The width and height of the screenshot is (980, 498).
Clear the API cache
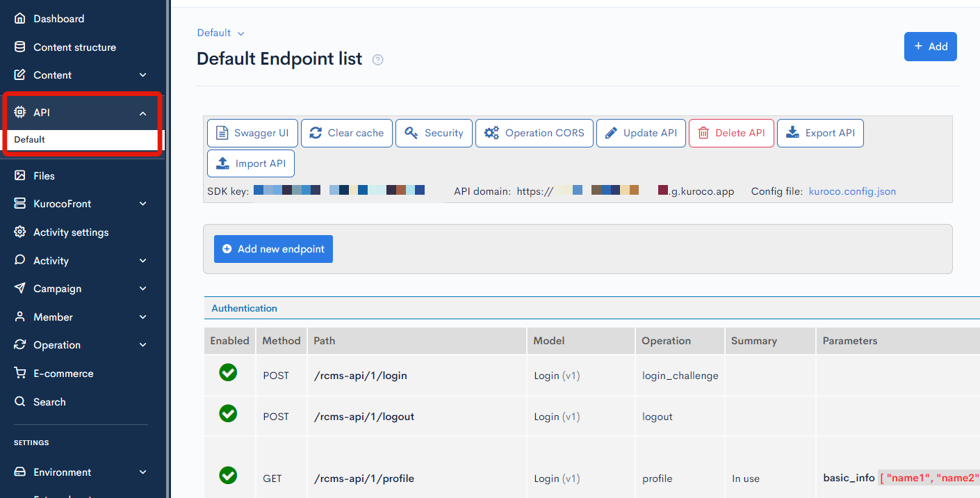point(347,133)
